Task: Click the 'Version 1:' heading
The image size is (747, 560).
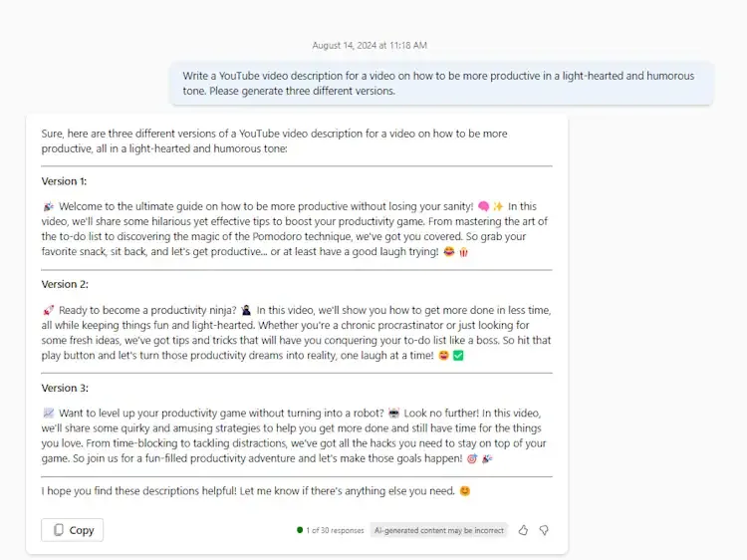Action: pyautogui.click(x=64, y=181)
